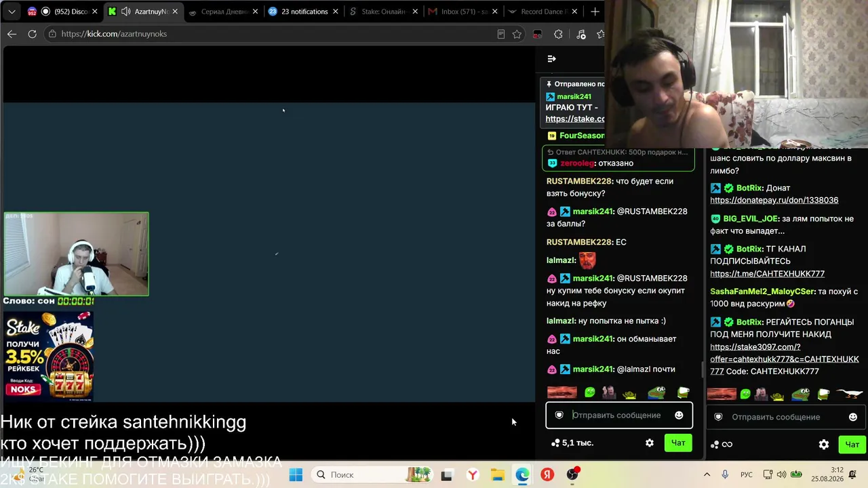View the infinity channel points in right chat
This screenshot has height=488, width=868.
coord(721,445)
